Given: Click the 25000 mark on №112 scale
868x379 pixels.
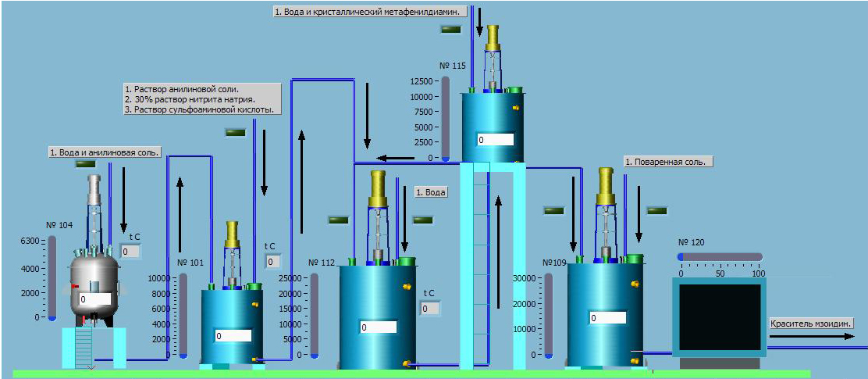Looking at the screenshot, I should coord(290,277).
